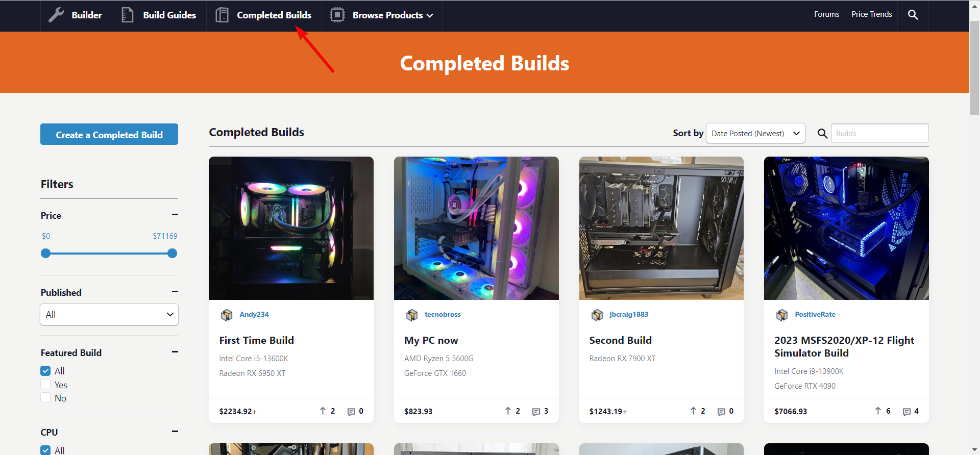Comment icon on First Time Build

point(351,412)
